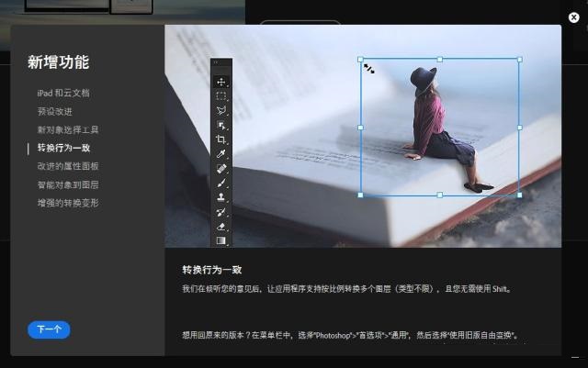The height and width of the screenshot is (368, 588).
Task: View '增强的转换变形' feature
Action: [x=67, y=203]
